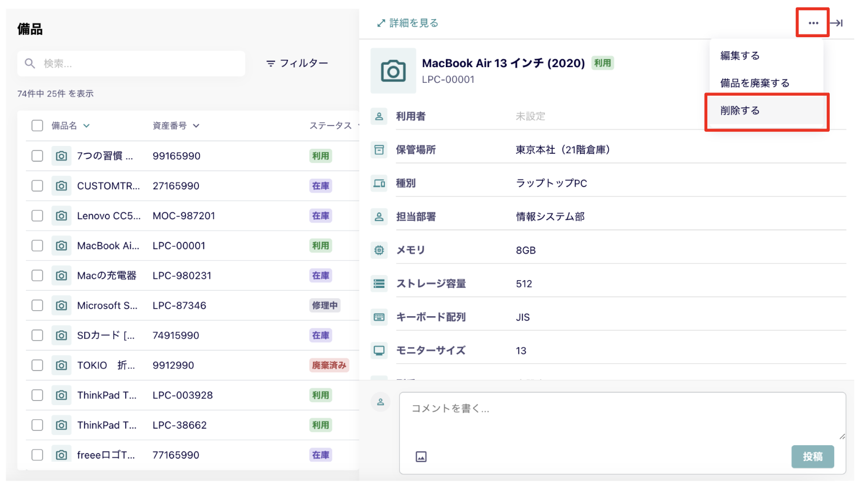Check the 7つの習慣 row checkbox
Screen dimensions: 868x488
click(x=37, y=156)
